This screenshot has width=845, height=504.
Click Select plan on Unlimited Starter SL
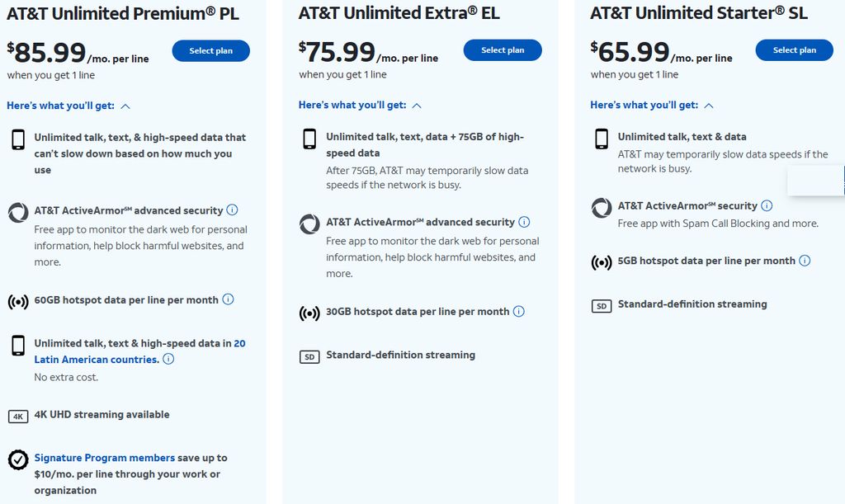pyautogui.click(x=794, y=49)
